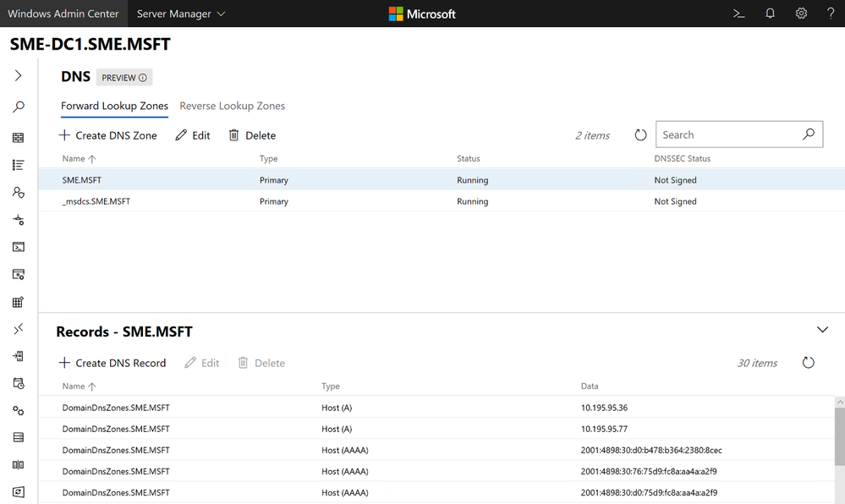
Task: Click Create DNS Zone button
Action: tap(107, 135)
